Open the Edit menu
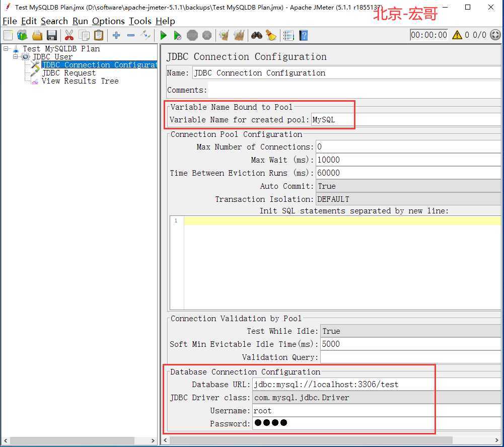Image resolution: width=504 pixels, height=447 pixels. (x=29, y=21)
